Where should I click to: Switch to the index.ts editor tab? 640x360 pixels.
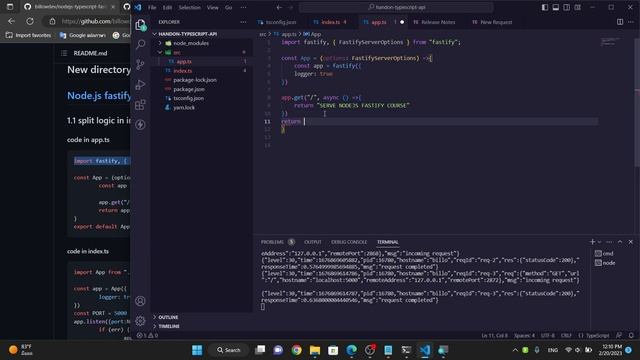[330, 22]
